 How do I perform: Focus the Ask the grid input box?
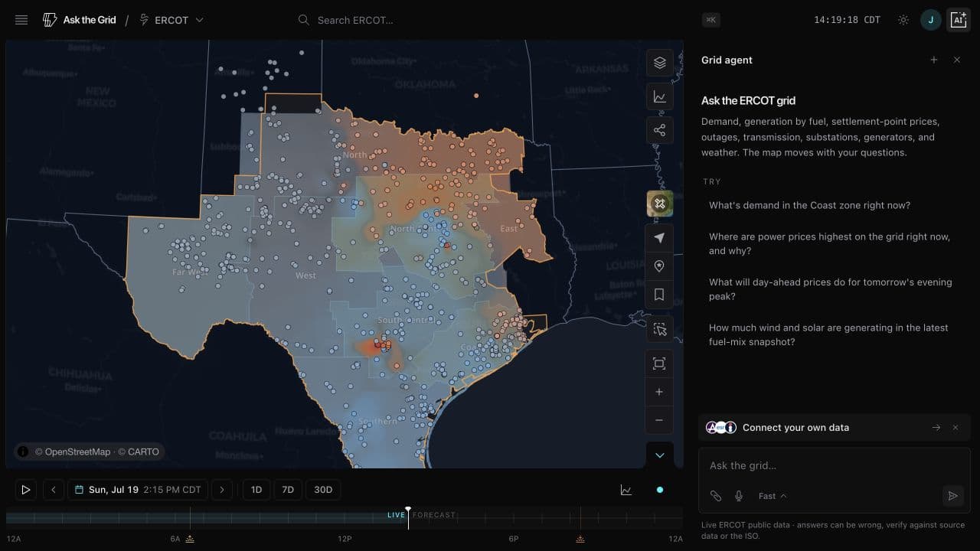click(834, 465)
